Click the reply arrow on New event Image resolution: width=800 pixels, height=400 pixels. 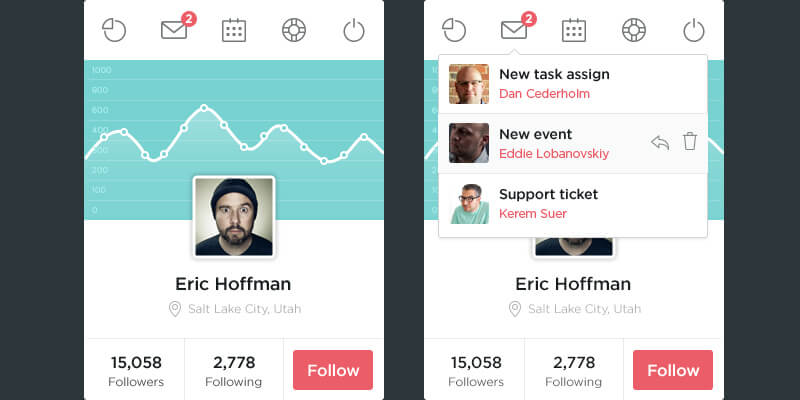tap(659, 142)
